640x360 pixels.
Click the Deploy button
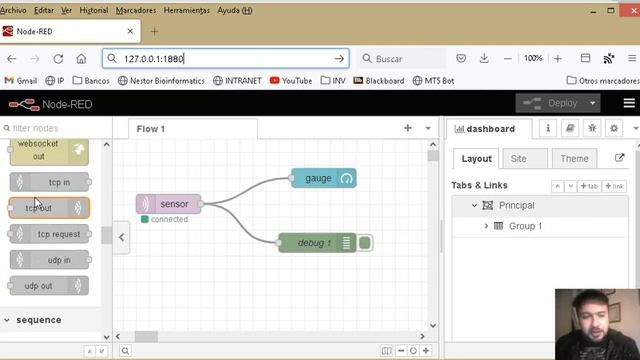[x=551, y=103]
